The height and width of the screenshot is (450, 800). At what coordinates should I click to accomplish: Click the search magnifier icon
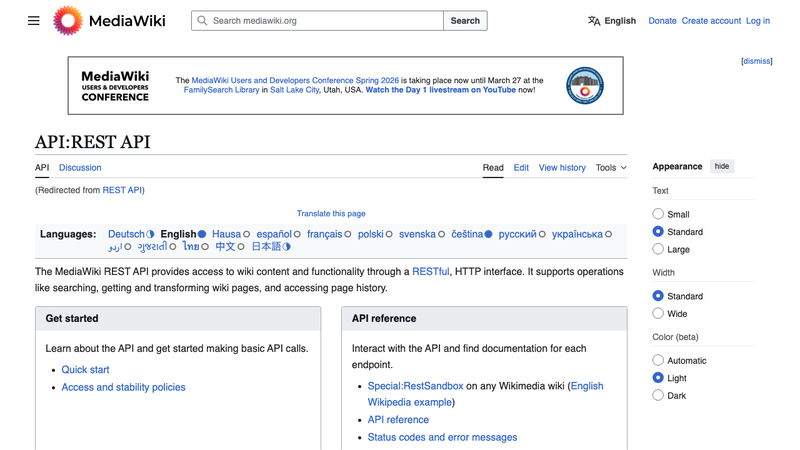(202, 21)
